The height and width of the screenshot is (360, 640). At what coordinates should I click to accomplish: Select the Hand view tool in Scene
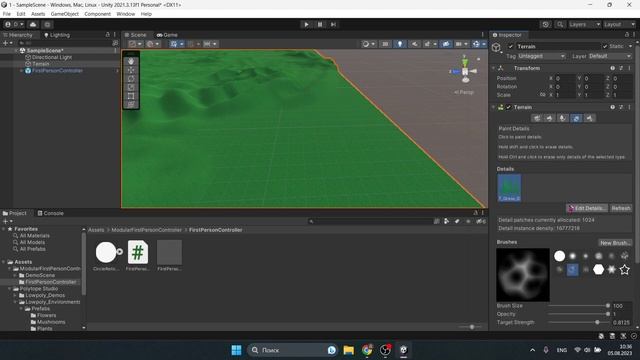coord(131,61)
